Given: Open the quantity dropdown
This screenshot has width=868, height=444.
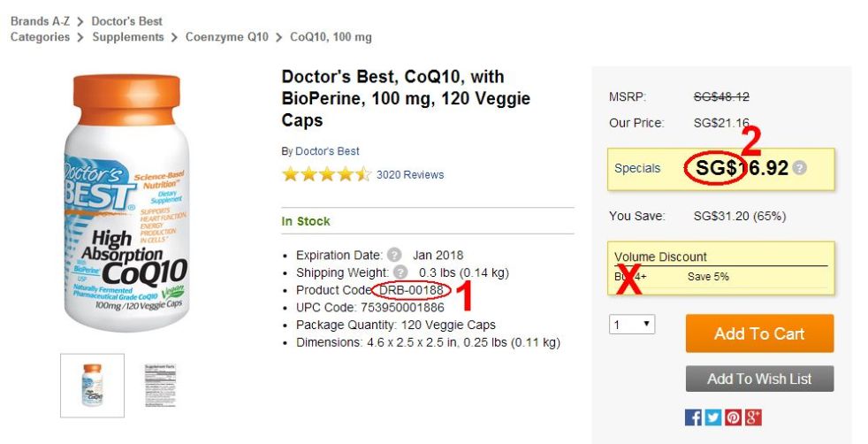Looking at the screenshot, I should click(x=632, y=325).
